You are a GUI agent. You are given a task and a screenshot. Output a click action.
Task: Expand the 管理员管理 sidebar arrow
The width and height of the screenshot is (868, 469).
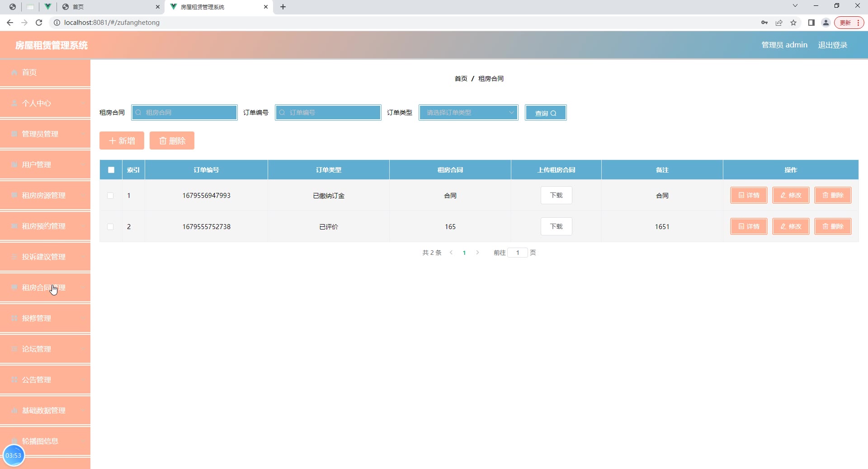pyautogui.click(x=83, y=134)
